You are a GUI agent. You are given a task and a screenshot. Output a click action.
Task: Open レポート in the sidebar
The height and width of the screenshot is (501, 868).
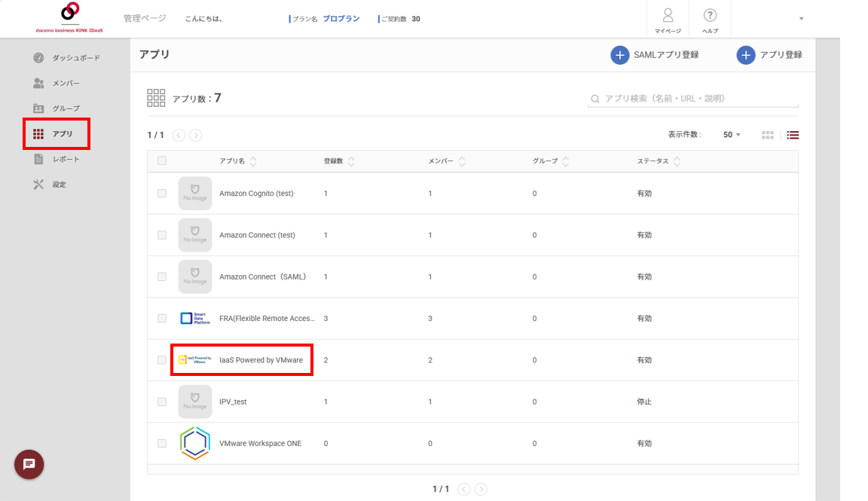pyautogui.click(x=57, y=160)
